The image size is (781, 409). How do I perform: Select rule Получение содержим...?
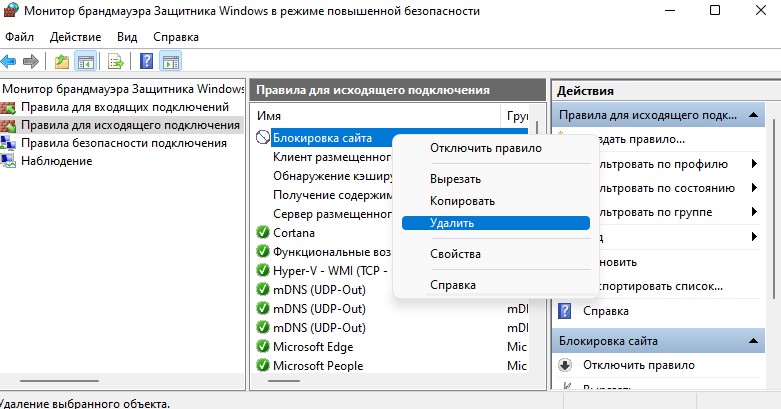pos(333,195)
